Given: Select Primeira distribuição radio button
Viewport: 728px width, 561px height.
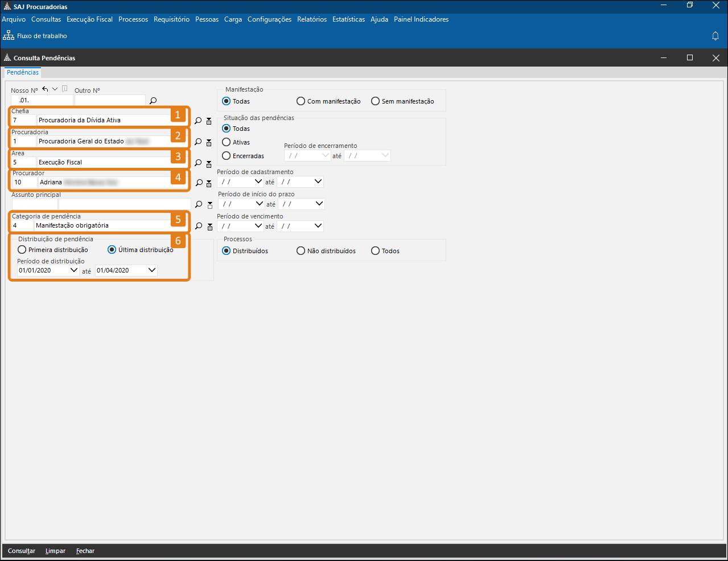Looking at the screenshot, I should pyautogui.click(x=22, y=250).
